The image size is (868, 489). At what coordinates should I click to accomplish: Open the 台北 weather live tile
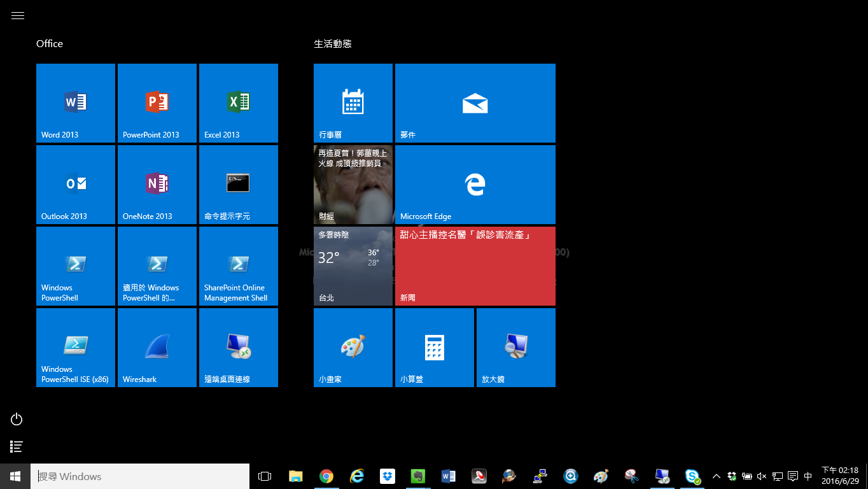353,266
